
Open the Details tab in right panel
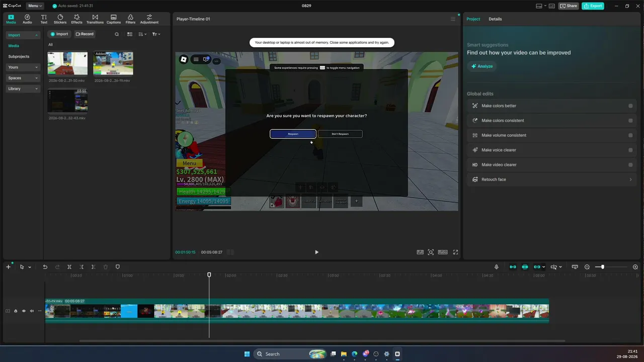(x=495, y=19)
